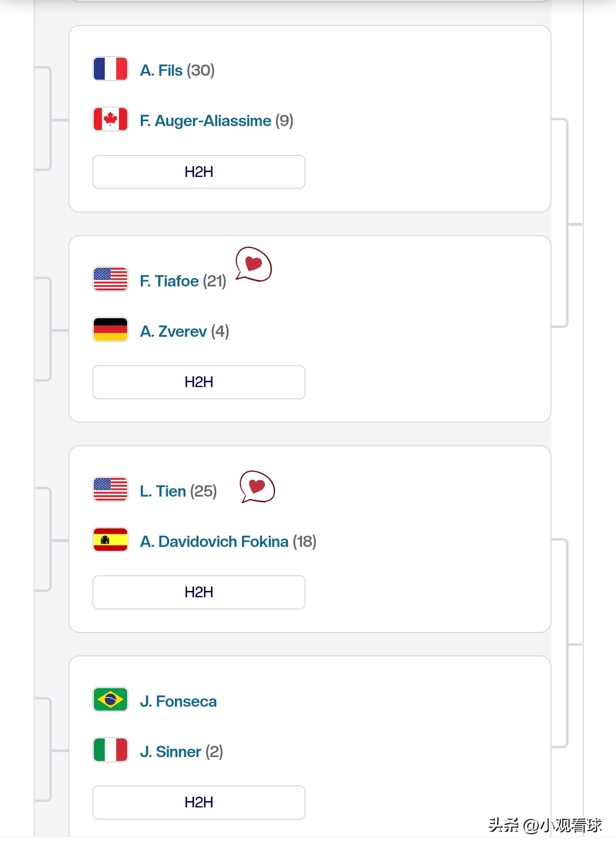
Task: Open J. Sinner (2) player link
Action: [x=181, y=752]
